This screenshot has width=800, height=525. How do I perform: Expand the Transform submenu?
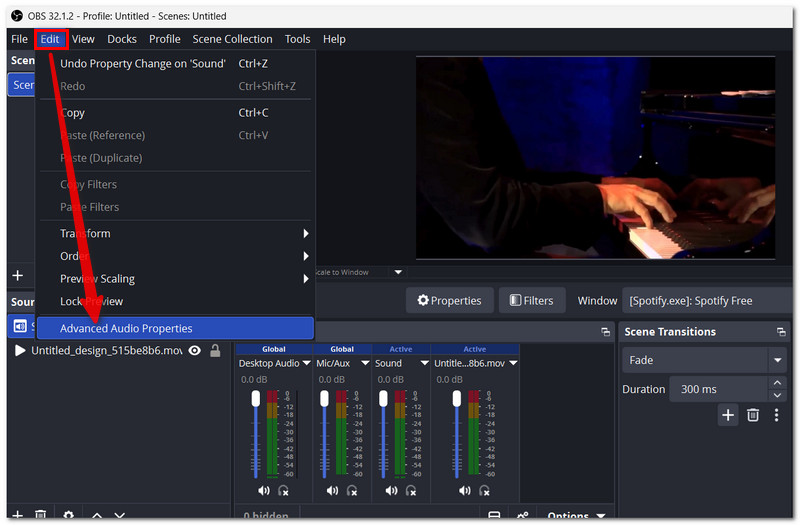[x=176, y=233]
